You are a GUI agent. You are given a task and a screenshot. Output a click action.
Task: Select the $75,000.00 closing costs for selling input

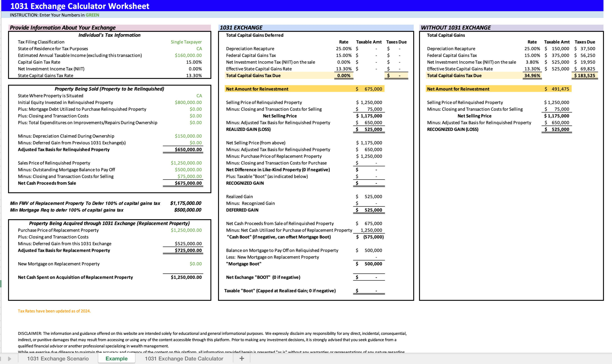[x=190, y=176]
